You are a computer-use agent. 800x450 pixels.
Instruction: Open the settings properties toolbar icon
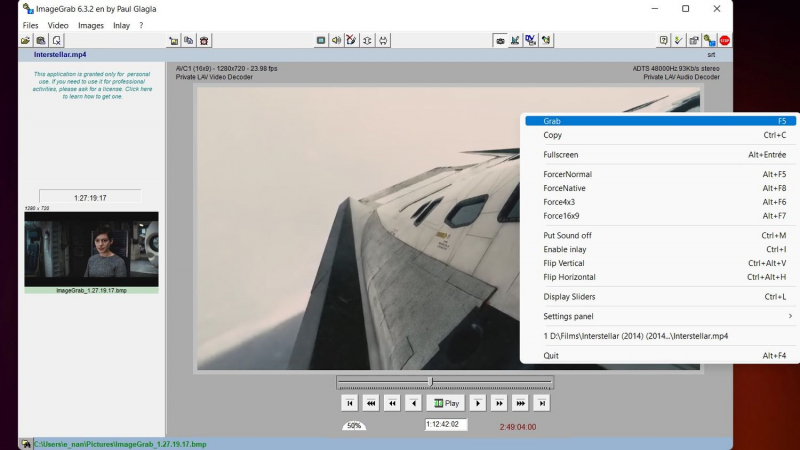pos(694,40)
